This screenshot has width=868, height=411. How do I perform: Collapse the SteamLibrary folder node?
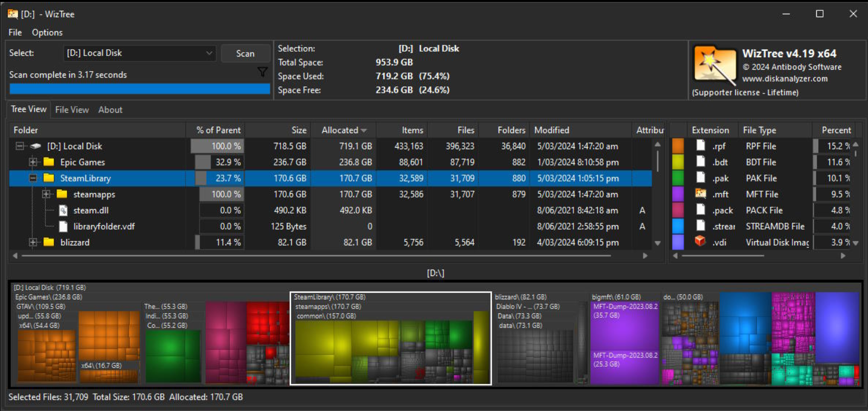33,178
